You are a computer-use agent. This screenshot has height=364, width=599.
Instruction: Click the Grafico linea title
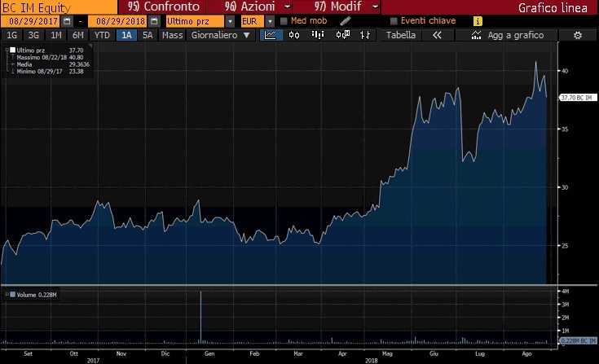[x=553, y=7]
